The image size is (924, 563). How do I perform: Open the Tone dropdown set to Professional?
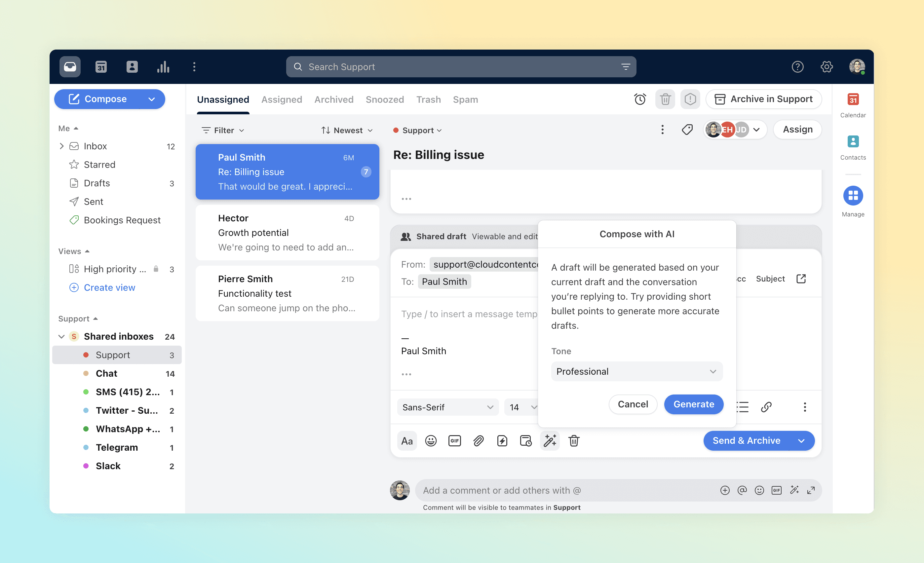637,371
